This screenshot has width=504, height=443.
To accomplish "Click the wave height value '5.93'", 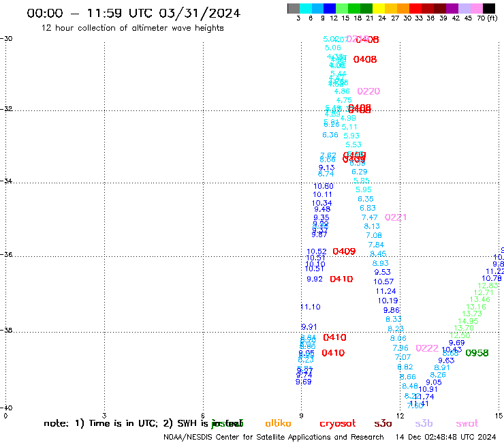I will 351,136.
